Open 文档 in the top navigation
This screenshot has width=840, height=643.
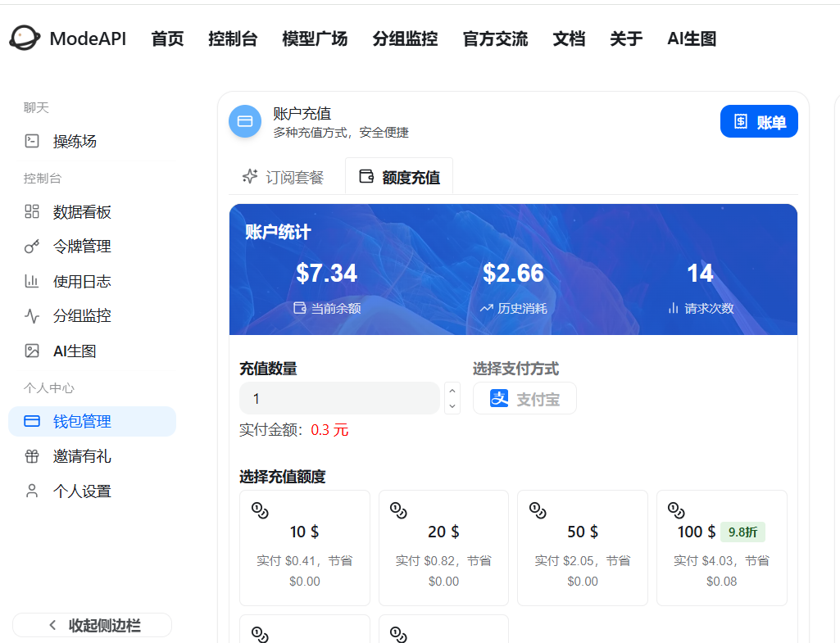569,38
